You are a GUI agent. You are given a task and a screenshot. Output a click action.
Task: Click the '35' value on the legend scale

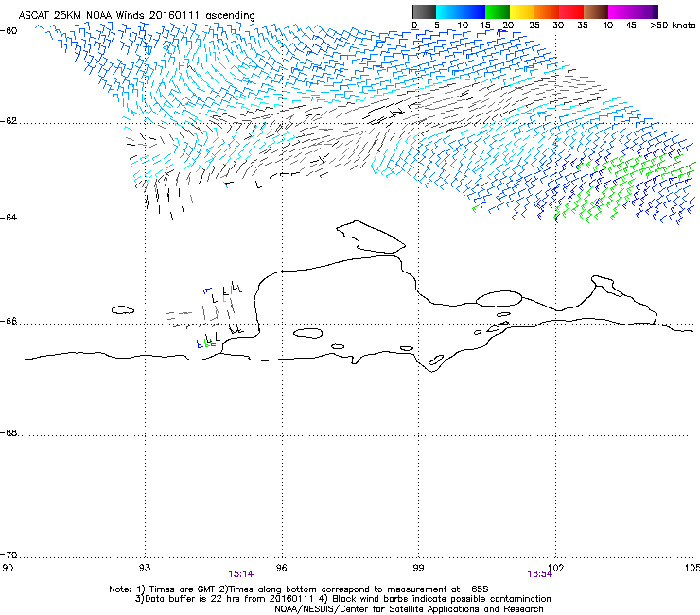point(583,26)
